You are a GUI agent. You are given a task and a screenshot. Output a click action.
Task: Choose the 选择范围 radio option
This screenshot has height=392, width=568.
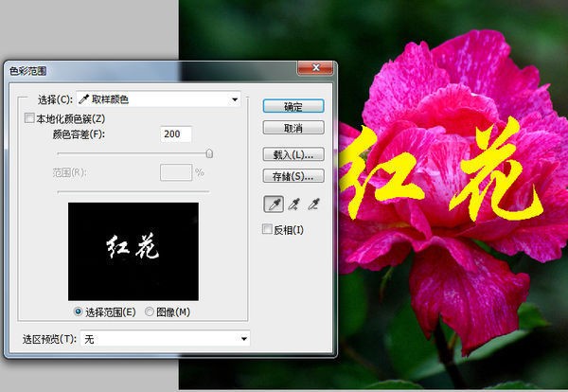(x=79, y=312)
